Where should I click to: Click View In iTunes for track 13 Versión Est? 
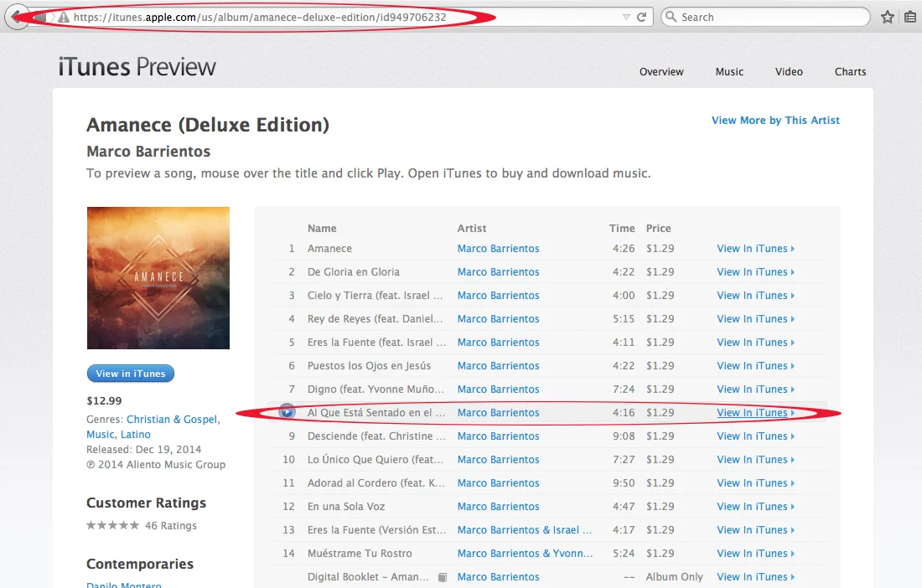pyautogui.click(x=755, y=530)
